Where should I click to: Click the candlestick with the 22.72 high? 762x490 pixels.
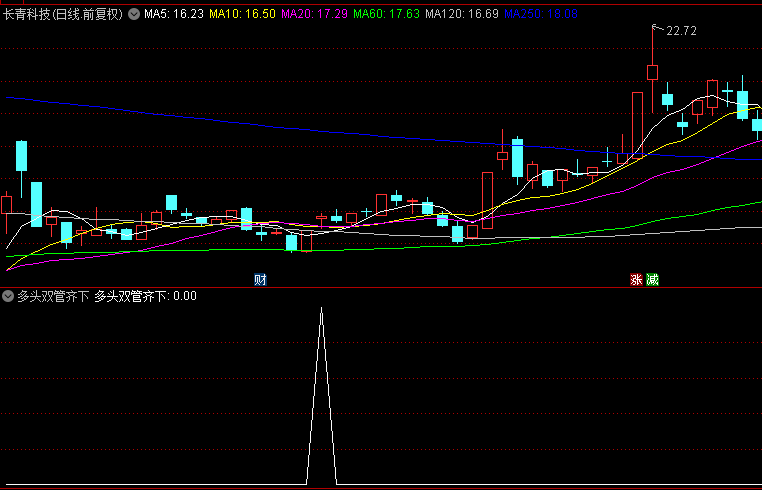tap(652, 71)
